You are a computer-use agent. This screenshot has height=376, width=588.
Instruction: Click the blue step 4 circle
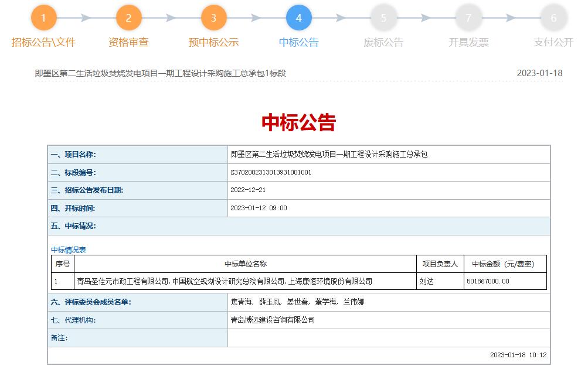(298, 18)
